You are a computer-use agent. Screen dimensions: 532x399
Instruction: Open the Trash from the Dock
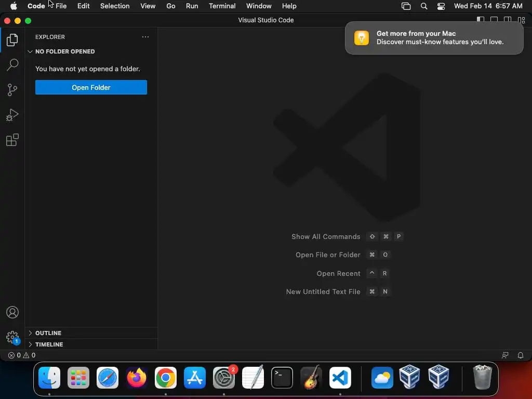pos(482,377)
